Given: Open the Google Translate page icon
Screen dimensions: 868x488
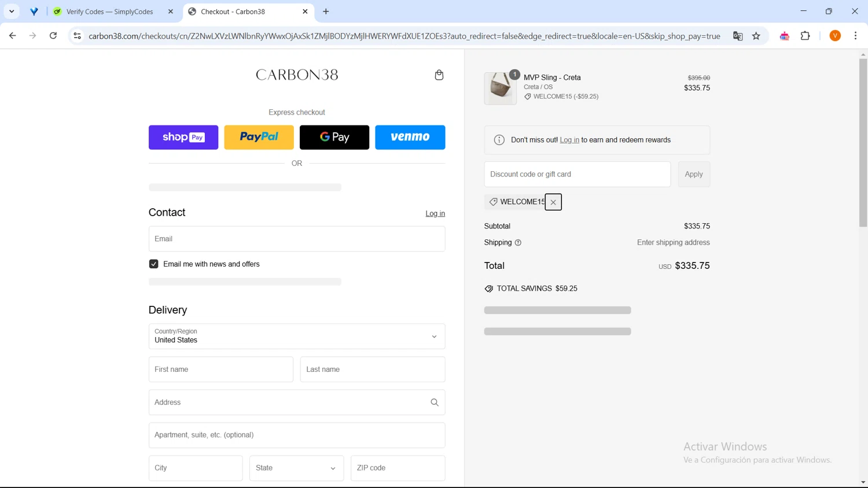Looking at the screenshot, I should coord(738,36).
